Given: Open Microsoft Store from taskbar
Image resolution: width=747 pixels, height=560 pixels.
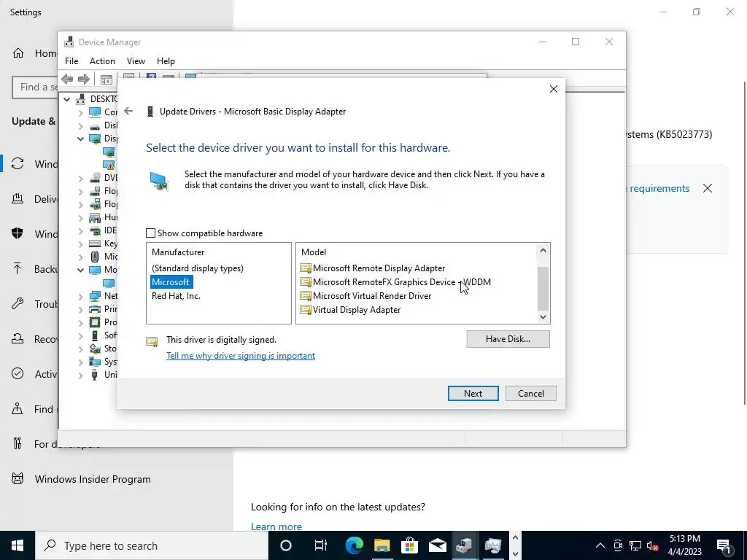Looking at the screenshot, I should [x=409, y=545].
